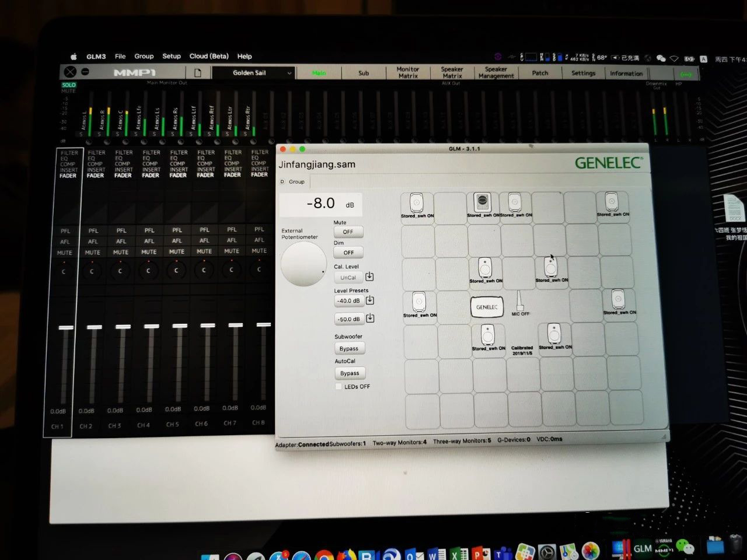Click the round X icon left of the MMP1 logo
The height and width of the screenshot is (560, 747).
(70, 72)
